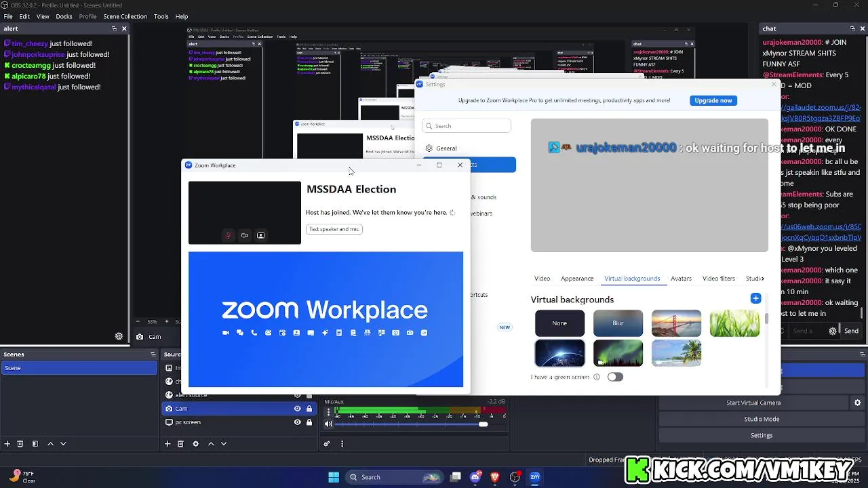Screen dimensions: 868x488
Task: Choose green grass virtual background
Action: pos(734,323)
